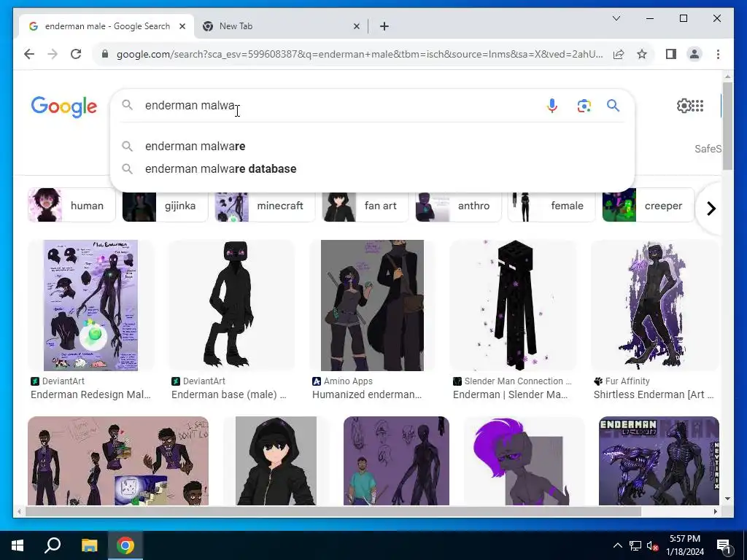Toggle Chrome side panel
The width and height of the screenshot is (747, 560).
[671, 54]
